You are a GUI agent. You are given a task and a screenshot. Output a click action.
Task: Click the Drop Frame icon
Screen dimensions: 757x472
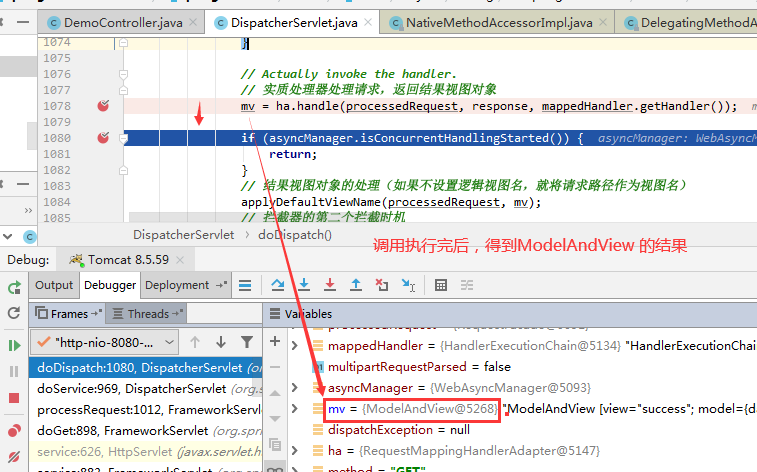point(382,285)
